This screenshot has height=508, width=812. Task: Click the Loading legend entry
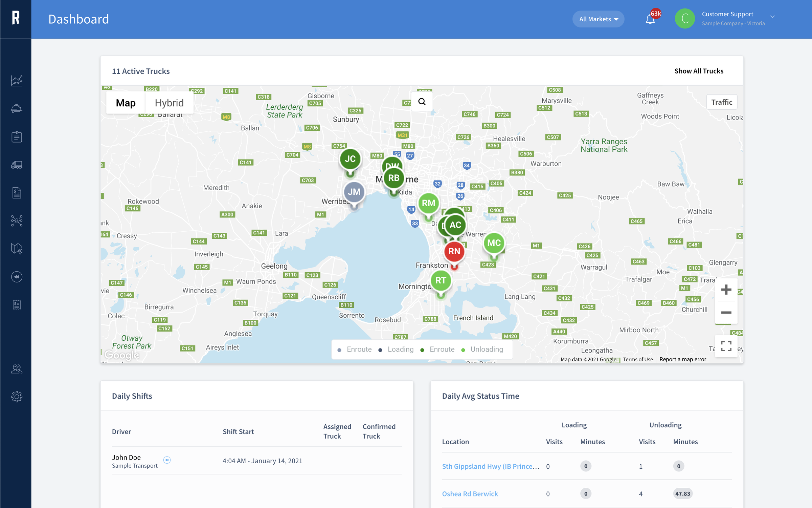(x=396, y=349)
